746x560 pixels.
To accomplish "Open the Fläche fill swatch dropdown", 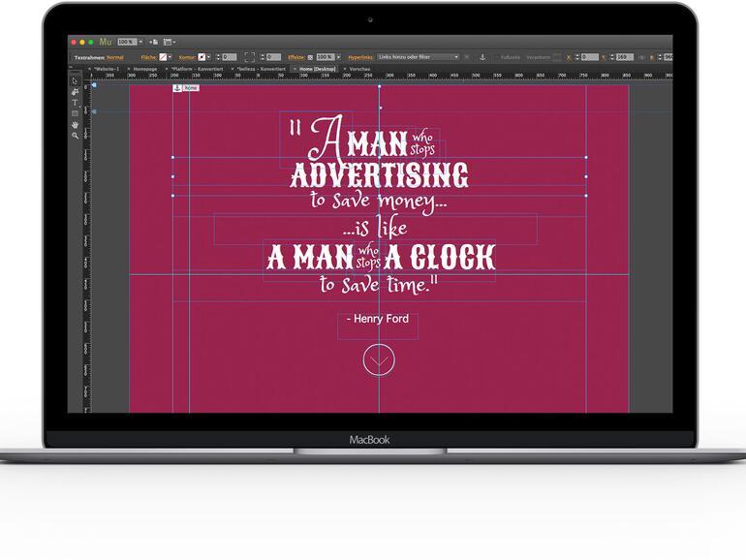I will coord(171,57).
